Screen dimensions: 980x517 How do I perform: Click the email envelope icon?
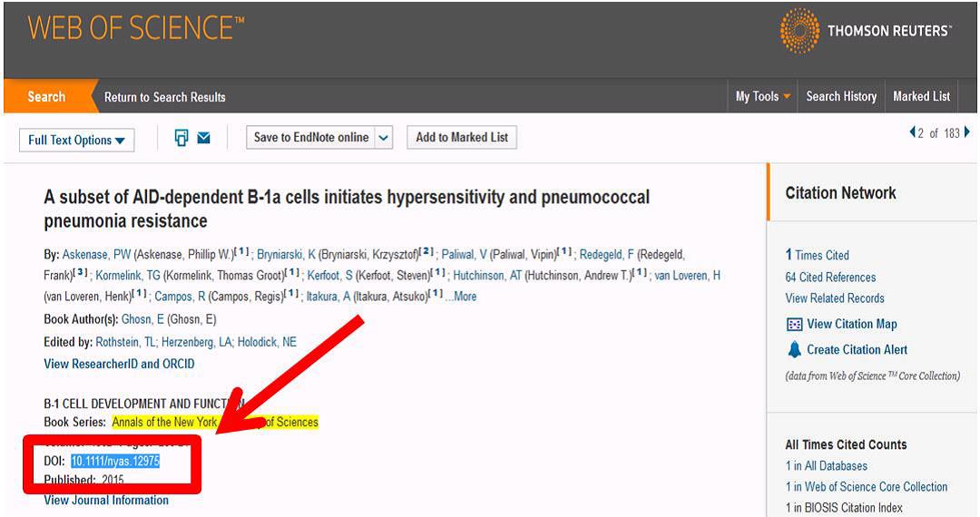204,137
